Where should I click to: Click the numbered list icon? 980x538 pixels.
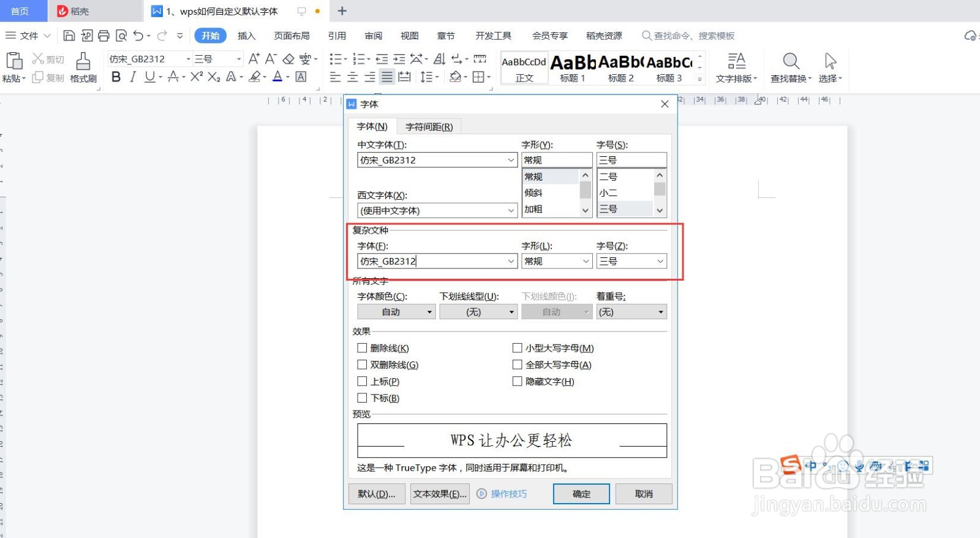pos(358,59)
